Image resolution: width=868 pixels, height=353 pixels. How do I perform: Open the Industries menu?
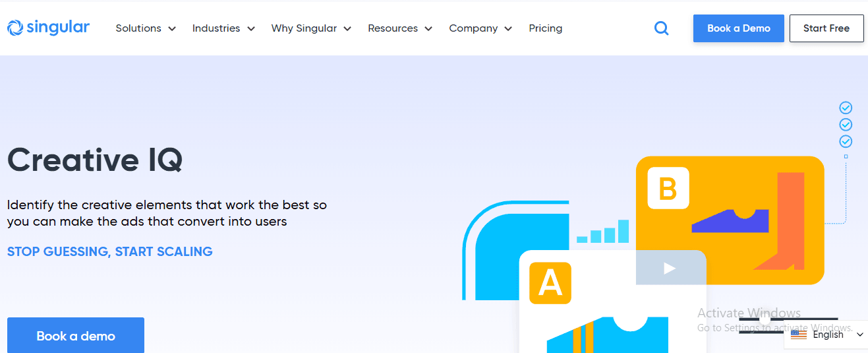[x=216, y=28]
